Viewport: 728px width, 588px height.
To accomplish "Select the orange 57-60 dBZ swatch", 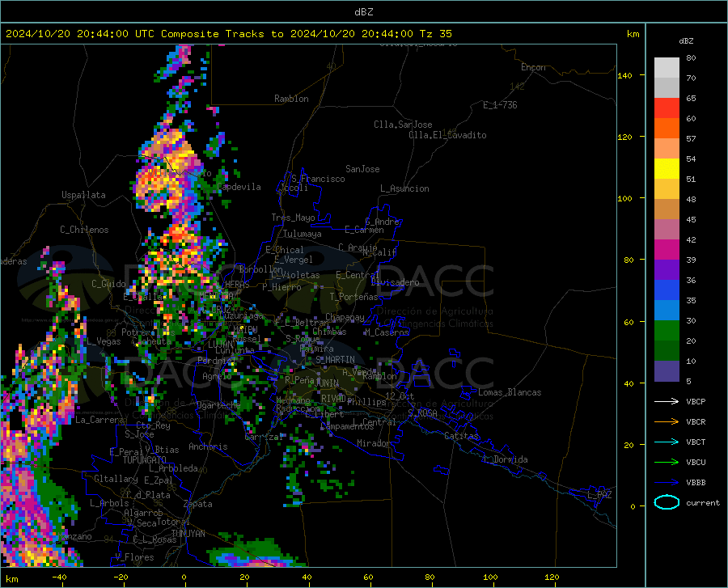I will [667, 129].
